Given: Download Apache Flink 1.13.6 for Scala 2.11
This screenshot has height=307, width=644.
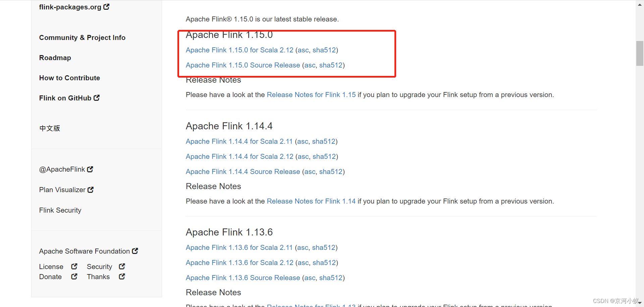Looking at the screenshot, I should (239, 248).
